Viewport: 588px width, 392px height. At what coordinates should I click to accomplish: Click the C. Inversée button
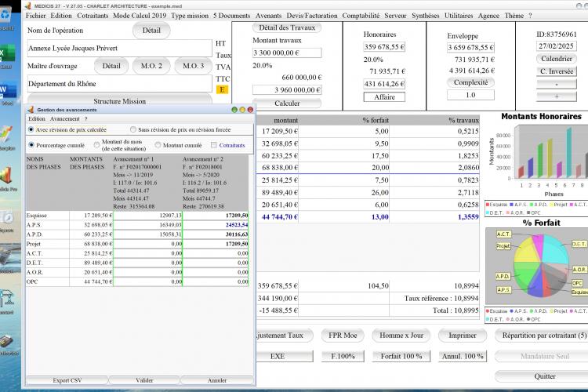pos(557,71)
